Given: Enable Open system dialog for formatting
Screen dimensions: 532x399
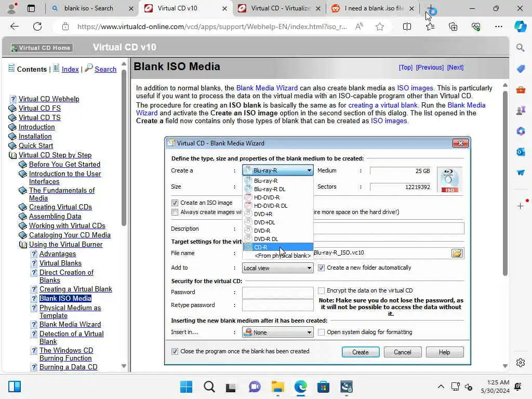Looking at the screenshot, I should [321, 332].
